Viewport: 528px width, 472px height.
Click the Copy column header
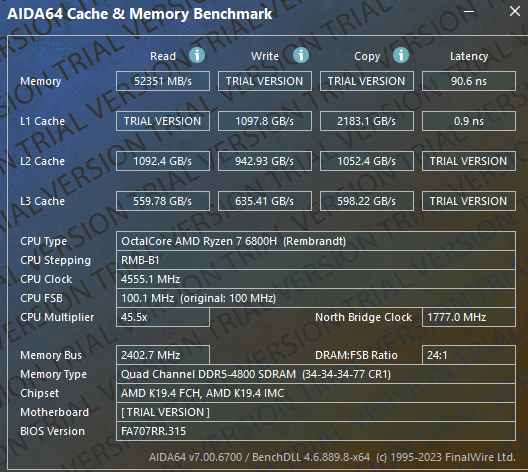pos(367,56)
